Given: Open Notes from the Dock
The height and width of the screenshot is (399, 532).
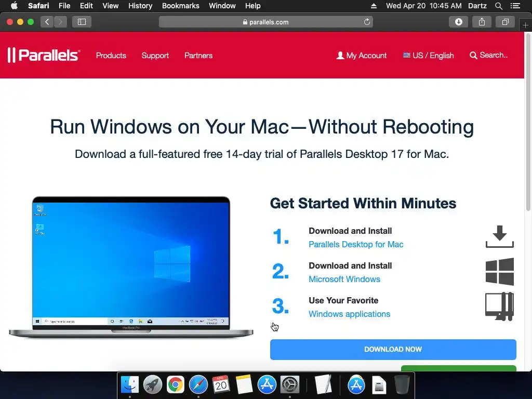Looking at the screenshot, I should 244,385.
